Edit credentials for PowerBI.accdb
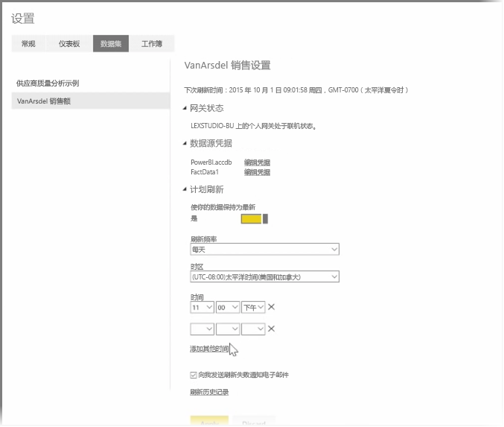 click(257, 162)
